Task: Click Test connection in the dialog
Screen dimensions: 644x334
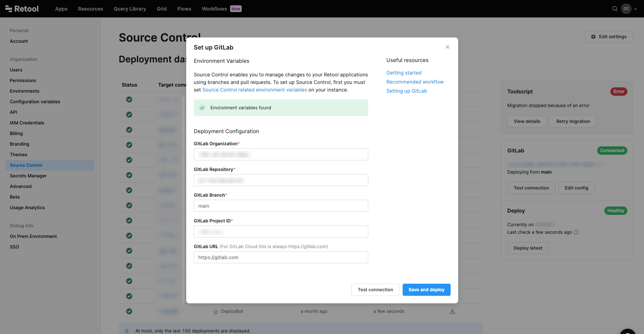Action: [375, 290]
